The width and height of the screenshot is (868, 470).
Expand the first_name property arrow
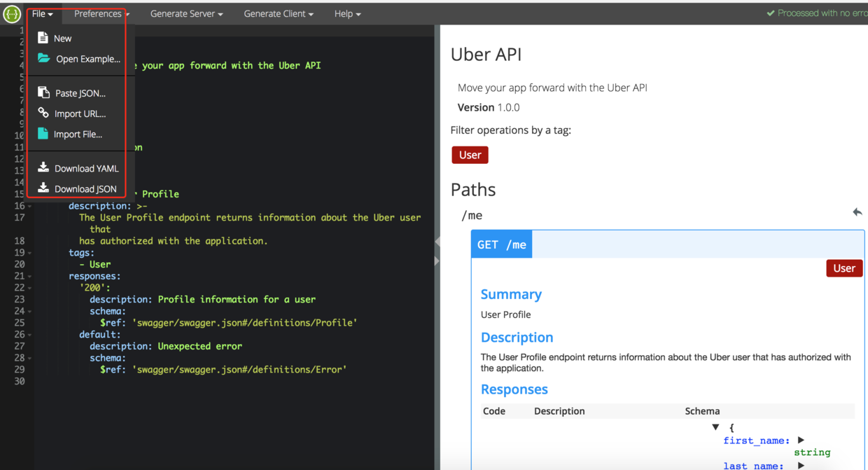click(x=801, y=440)
